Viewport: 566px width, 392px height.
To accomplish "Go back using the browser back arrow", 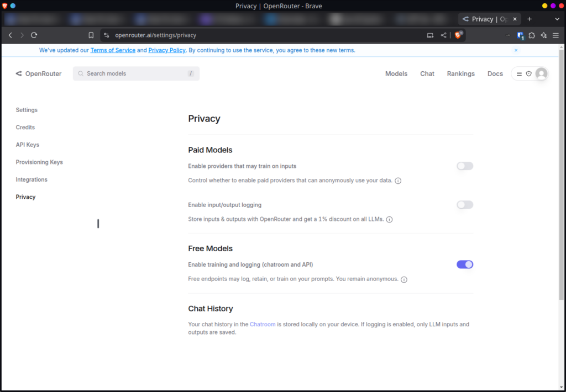I will point(11,35).
